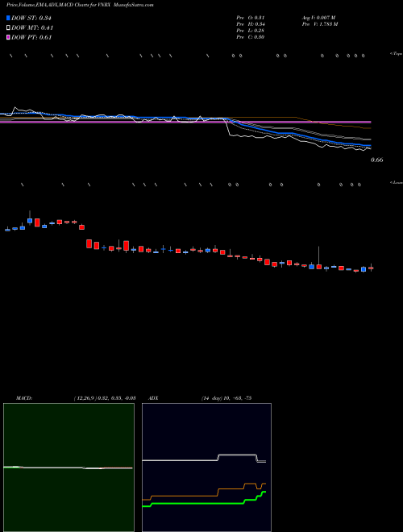The width and height of the screenshot is (403, 532).
Task: Click the white ADX line plateau
Action: tap(237, 455)
